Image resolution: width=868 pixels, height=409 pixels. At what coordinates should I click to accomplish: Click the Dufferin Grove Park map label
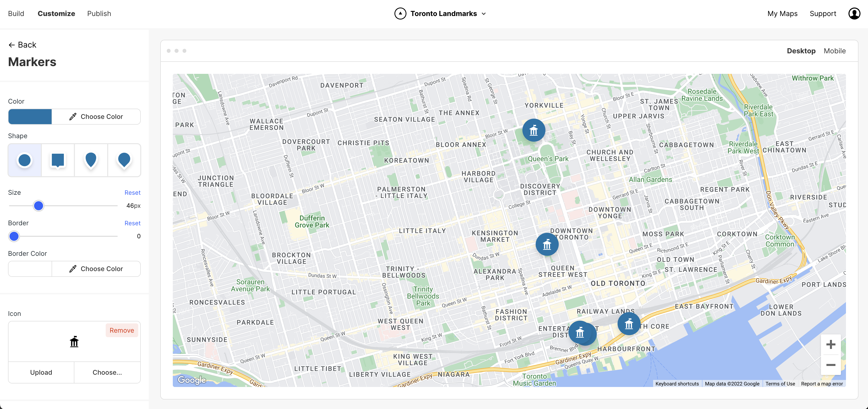coord(312,222)
